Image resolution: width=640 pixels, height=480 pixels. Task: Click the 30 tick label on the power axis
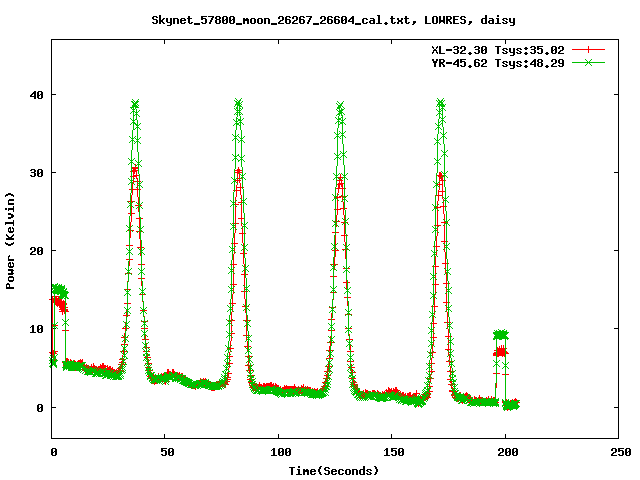click(x=36, y=173)
